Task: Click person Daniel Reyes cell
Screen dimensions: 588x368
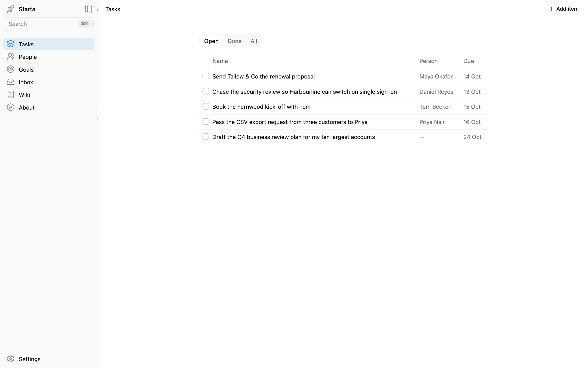Action: (x=436, y=92)
